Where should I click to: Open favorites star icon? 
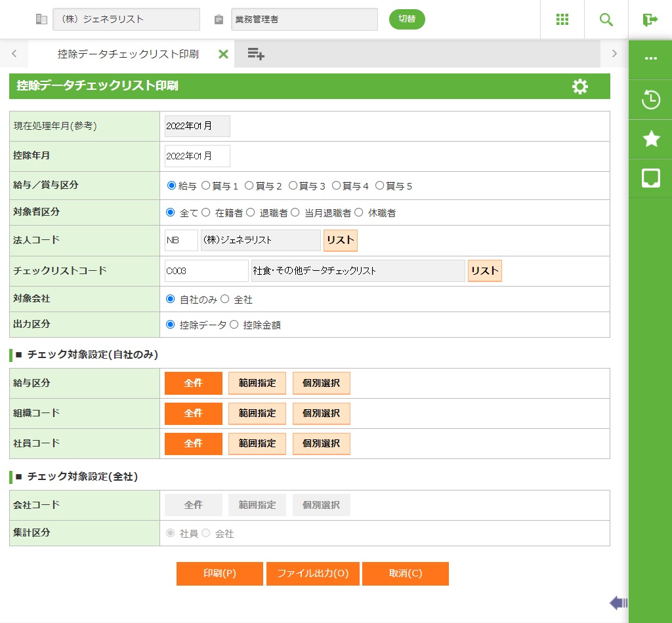650,138
